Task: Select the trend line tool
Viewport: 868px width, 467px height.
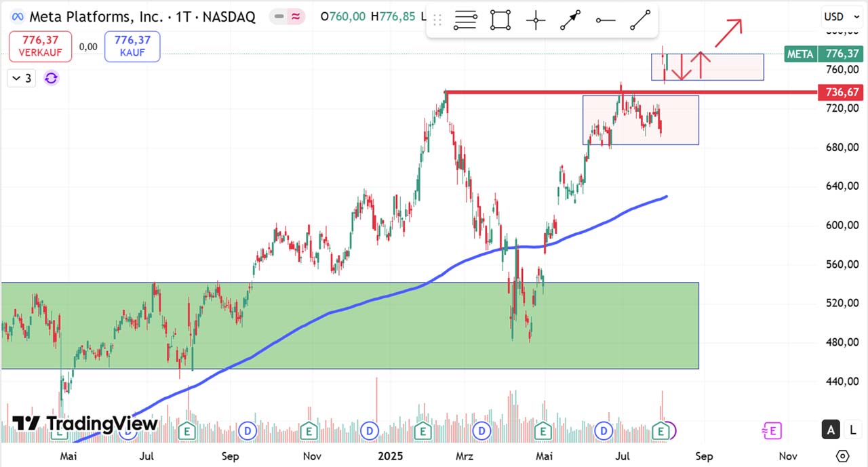Action: pos(640,21)
